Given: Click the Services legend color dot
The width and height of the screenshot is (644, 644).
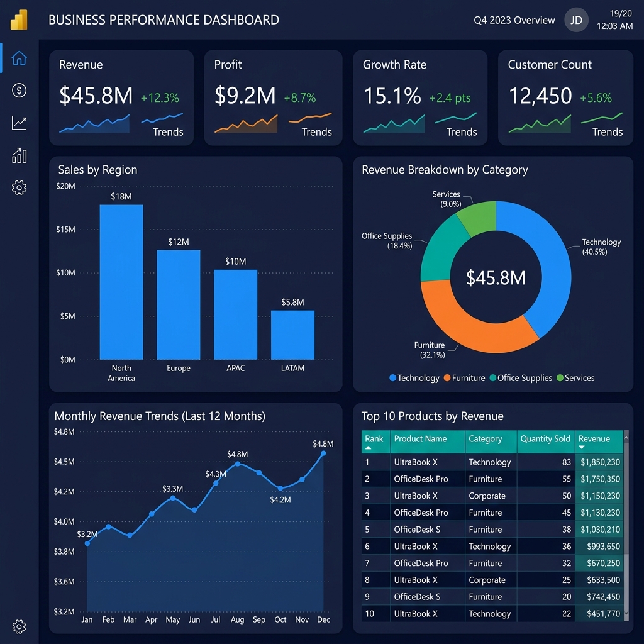Looking at the screenshot, I should [560, 378].
